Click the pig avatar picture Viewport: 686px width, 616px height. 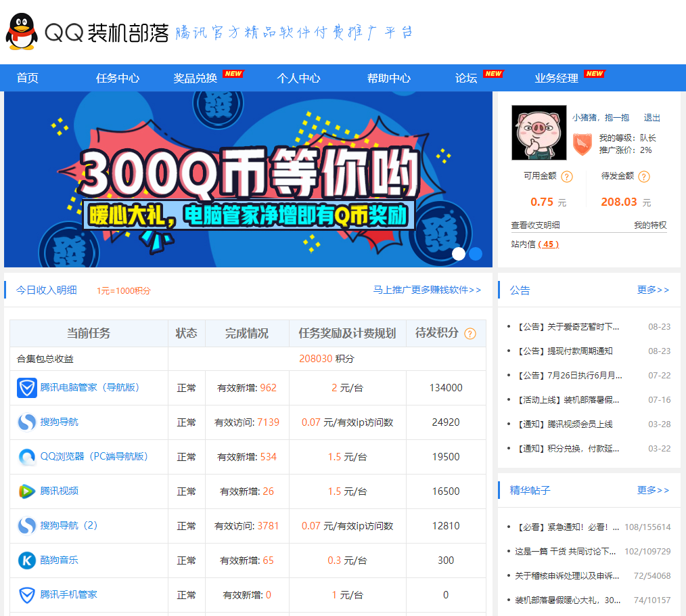[x=539, y=132]
